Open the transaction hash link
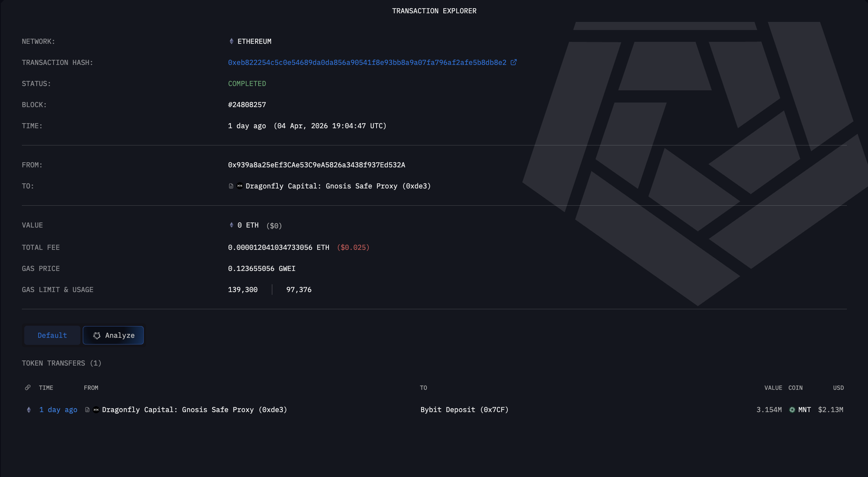Image resolution: width=868 pixels, height=477 pixels. [x=367, y=63]
